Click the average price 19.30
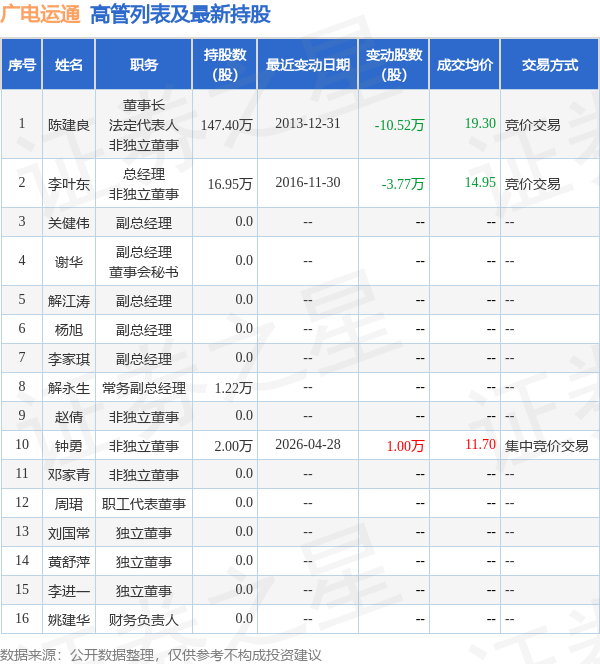This screenshot has height=664, width=600. (x=480, y=123)
